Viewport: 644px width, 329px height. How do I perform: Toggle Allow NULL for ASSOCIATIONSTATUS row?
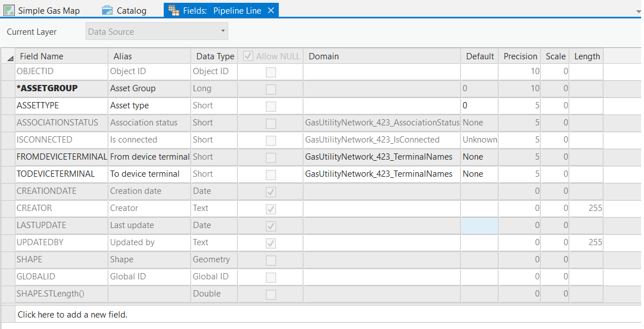pos(270,124)
